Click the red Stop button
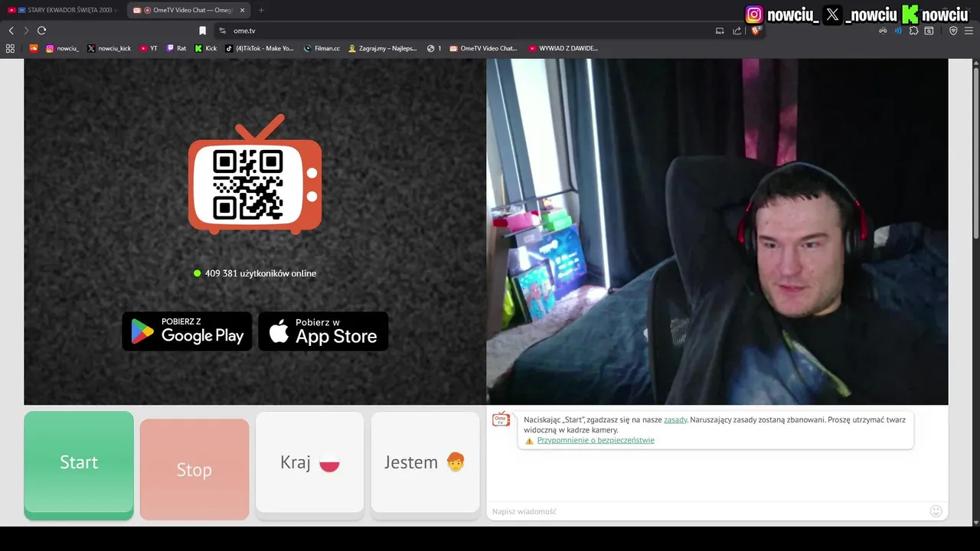The height and width of the screenshot is (551, 980). (194, 469)
